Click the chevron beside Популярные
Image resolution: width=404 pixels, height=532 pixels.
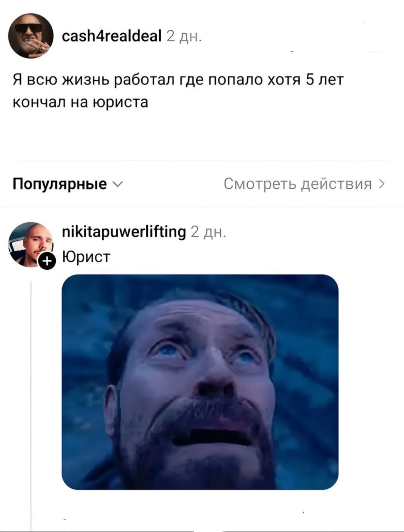(x=117, y=184)
